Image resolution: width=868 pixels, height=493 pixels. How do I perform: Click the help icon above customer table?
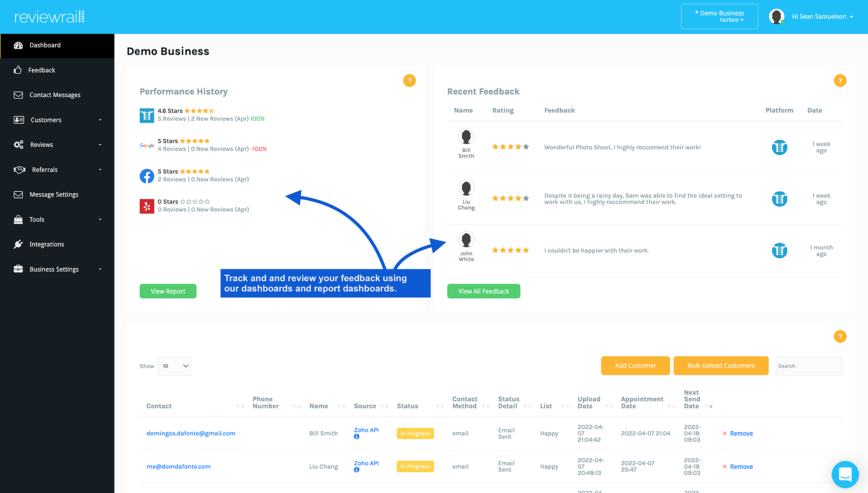pos(840,336)
